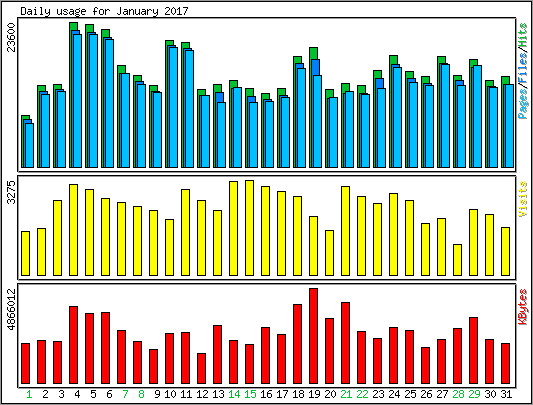Click day label '10' on the bottom axis
The height and width of the screenshot is (405, 533).
[170, 394]
